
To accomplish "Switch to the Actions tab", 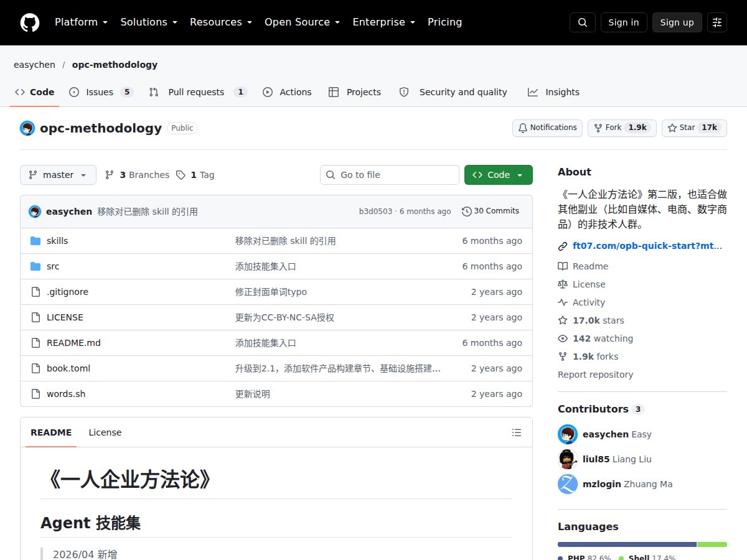I will pos(287,92).
